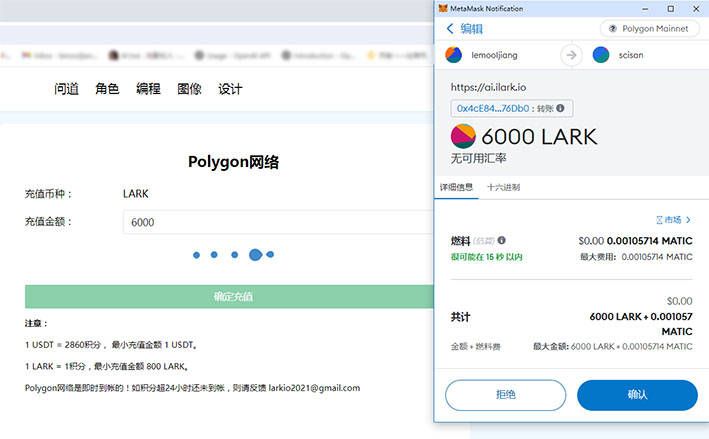The image size is (709, 439).
Task: Click the lemooljiang account avatar
Action: [454, 55]
